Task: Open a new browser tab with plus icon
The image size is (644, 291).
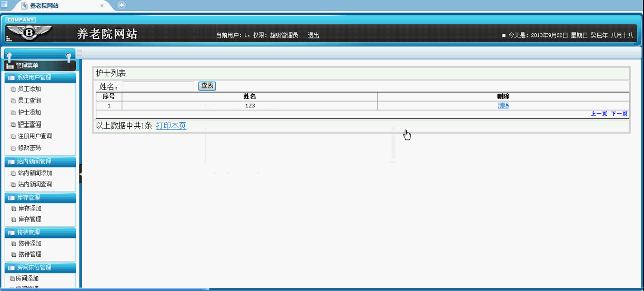Action: pos(122,5)
